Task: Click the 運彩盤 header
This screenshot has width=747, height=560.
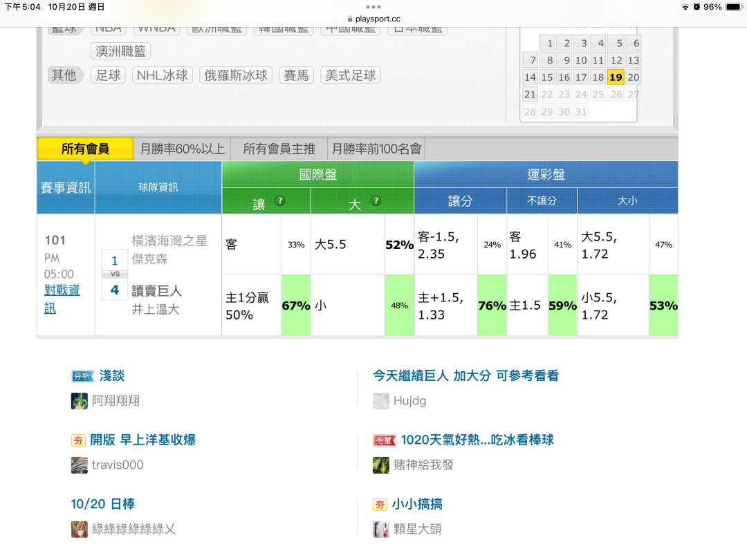Action: tap(546, 174)
